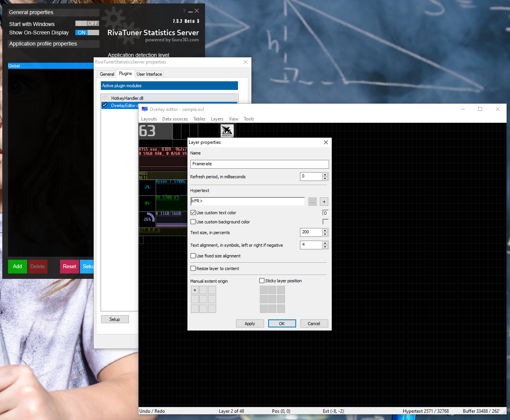Click the Name field containing Framerate
510x420 pixels.
click(x=260, y=164)
